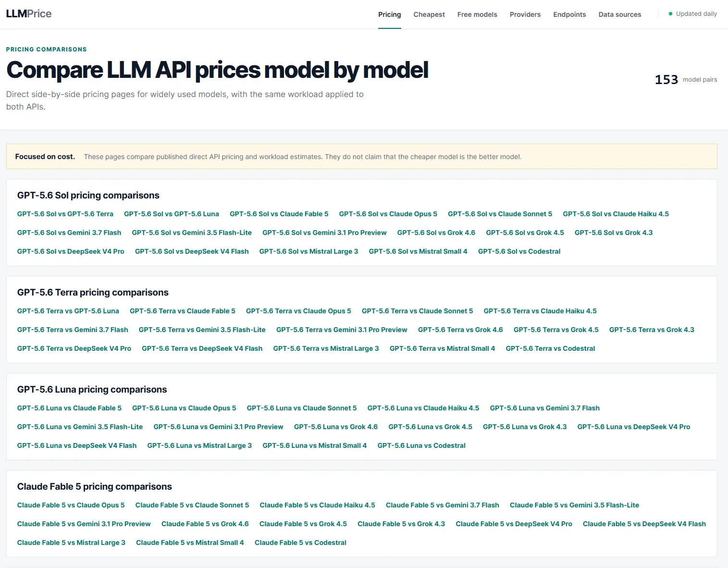Viewport: 728px width, 568px height.
Task: Open GPT-5.6 Sol vs DeepSeek V4 Pro
Action: 71,251
